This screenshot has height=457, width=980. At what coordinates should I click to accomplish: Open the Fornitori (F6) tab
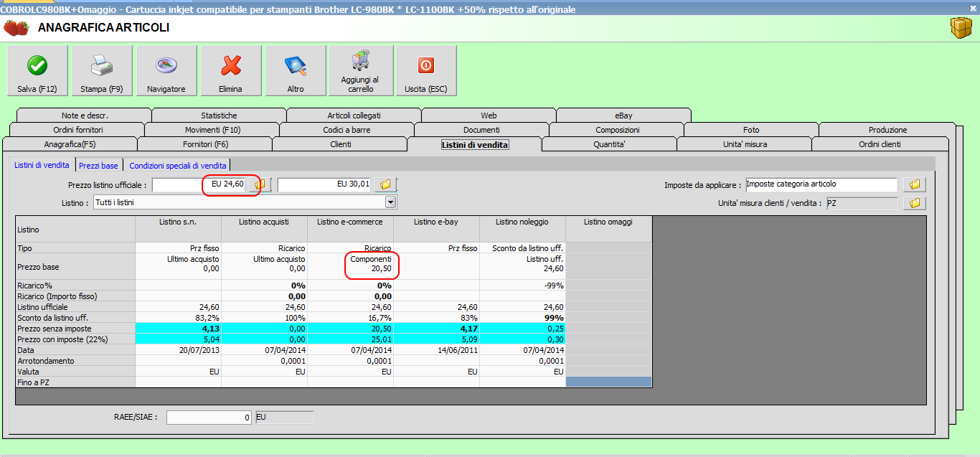coord(205,144)
